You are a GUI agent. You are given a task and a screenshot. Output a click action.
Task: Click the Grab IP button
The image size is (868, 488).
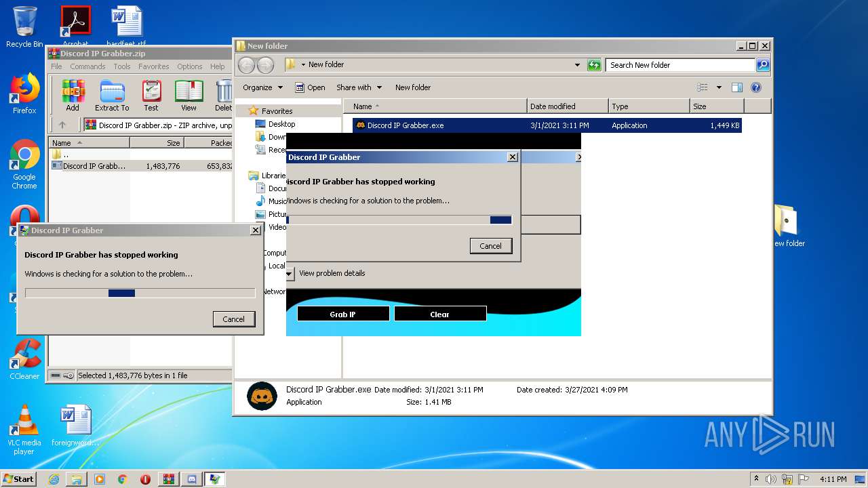(x=342, y=314)
